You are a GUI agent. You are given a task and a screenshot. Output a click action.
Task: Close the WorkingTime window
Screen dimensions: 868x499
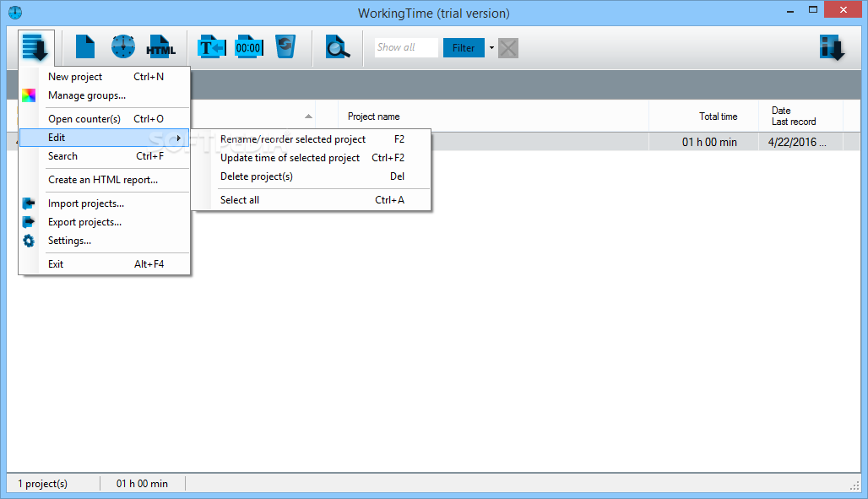(x=843, y=10)
